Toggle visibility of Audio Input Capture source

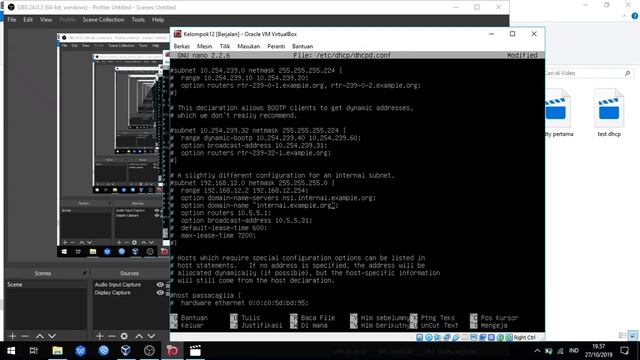(x=160, y=284)
